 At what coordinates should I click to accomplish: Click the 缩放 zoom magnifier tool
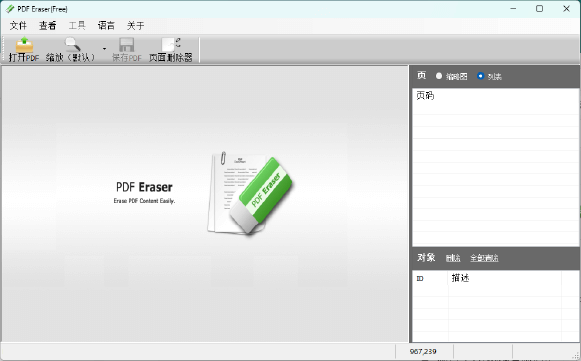[x=70, y=49]
